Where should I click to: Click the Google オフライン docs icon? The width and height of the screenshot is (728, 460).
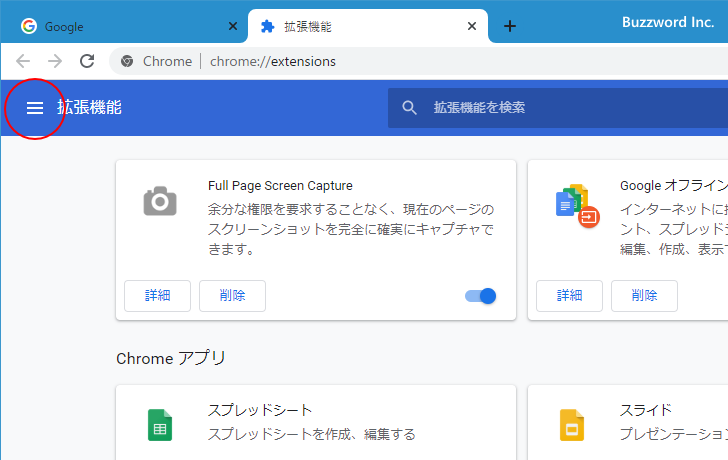[578, 206]
